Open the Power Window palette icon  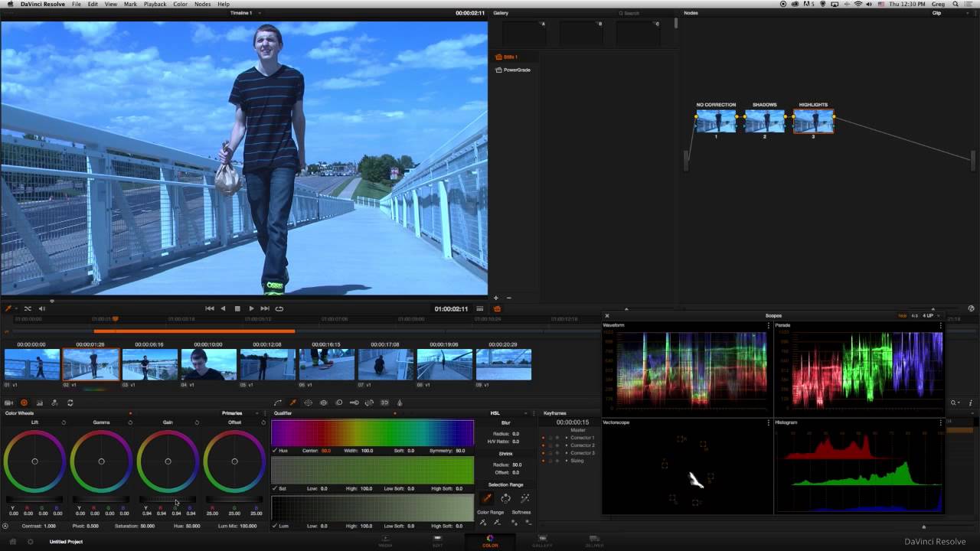pos(308,403)
